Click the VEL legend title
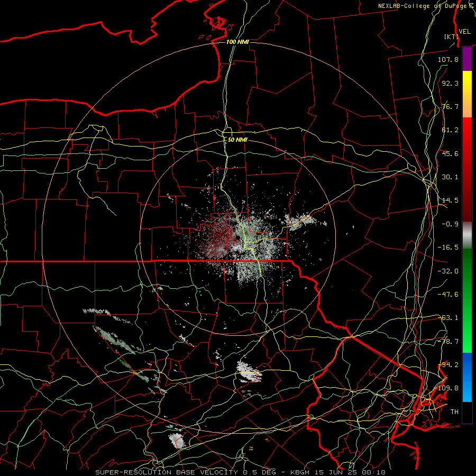The width and height of the screenshot is (476, 476). coord(465,32)
